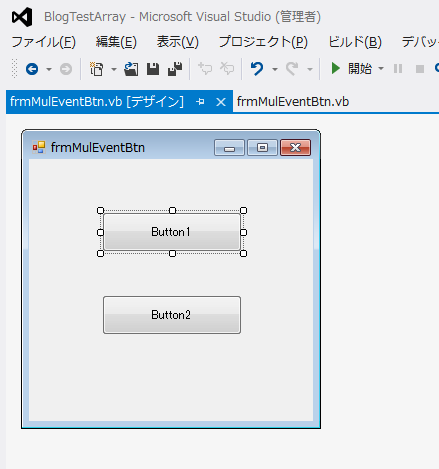Click the form's red close button
The height and width of the screenshot is (469, 439).
pos(296,148)
